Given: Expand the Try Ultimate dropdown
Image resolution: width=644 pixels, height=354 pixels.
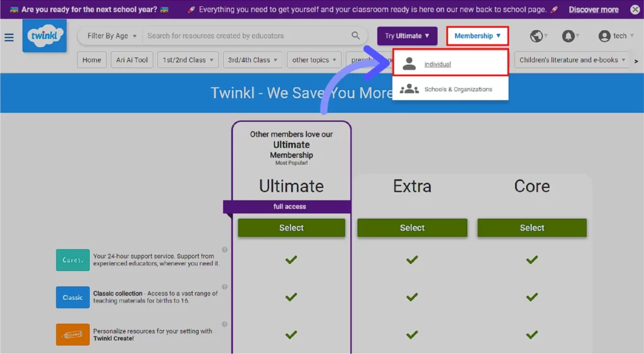Looking at the screenshot, I should (x=407, y=36).
